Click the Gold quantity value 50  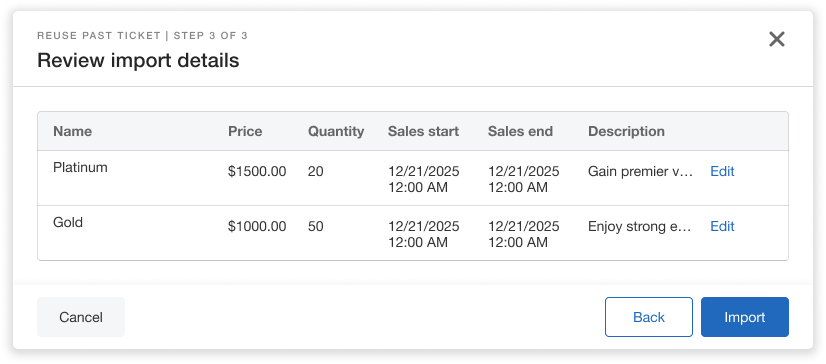click(316, 226)
